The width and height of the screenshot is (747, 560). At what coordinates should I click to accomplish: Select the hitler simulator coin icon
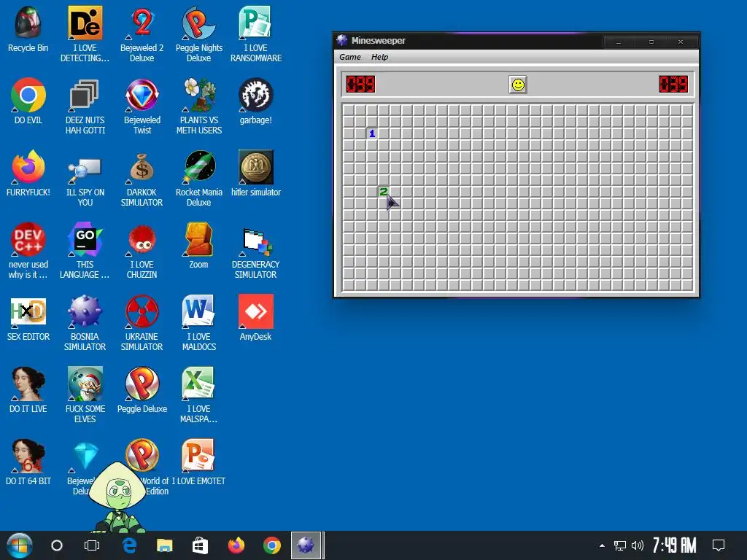256,174
